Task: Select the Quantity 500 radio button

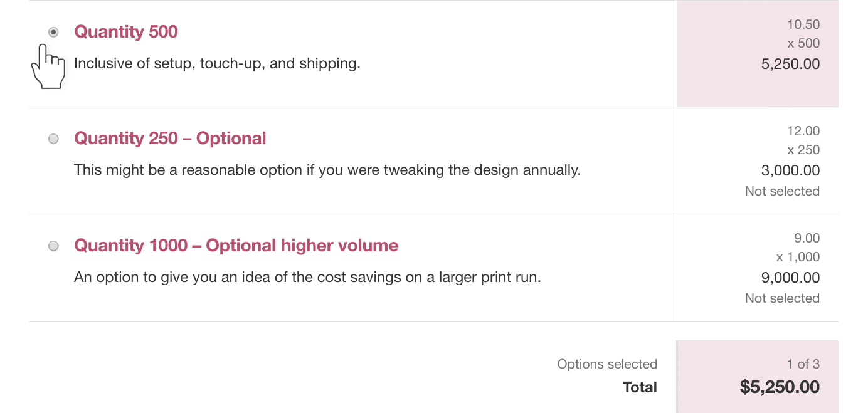Action: (53, 32)
